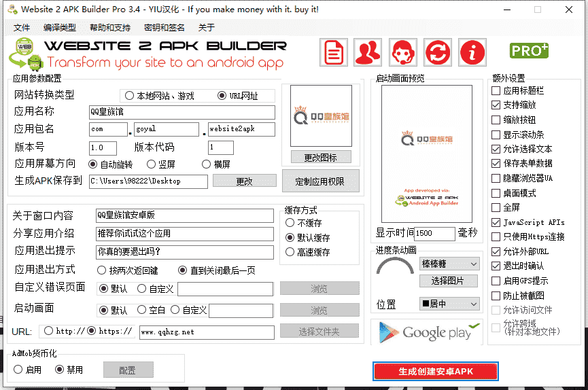The height and width of the screenshot is (390, 588).
Task: Toggle 允许外部URL checkbox
Action: (496, 251)
